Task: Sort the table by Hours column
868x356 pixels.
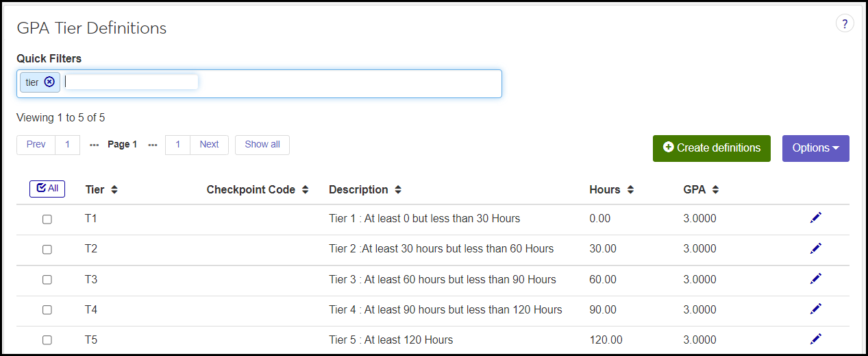Action: [630, 190]
